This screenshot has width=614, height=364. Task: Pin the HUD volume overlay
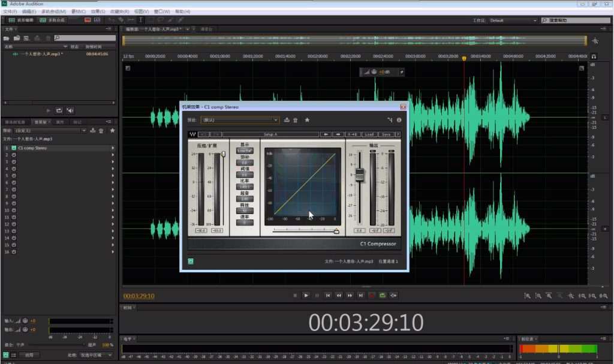(401, 72)
